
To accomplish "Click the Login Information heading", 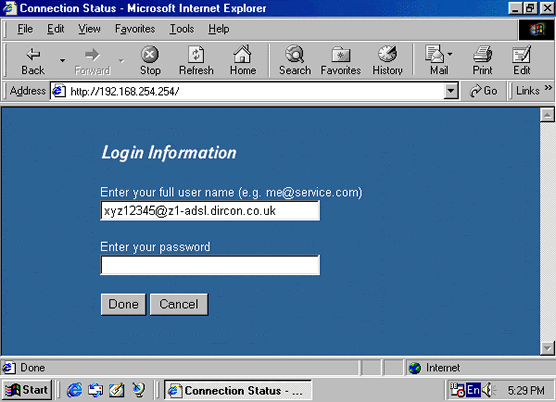I will click(x=169, y=153).
